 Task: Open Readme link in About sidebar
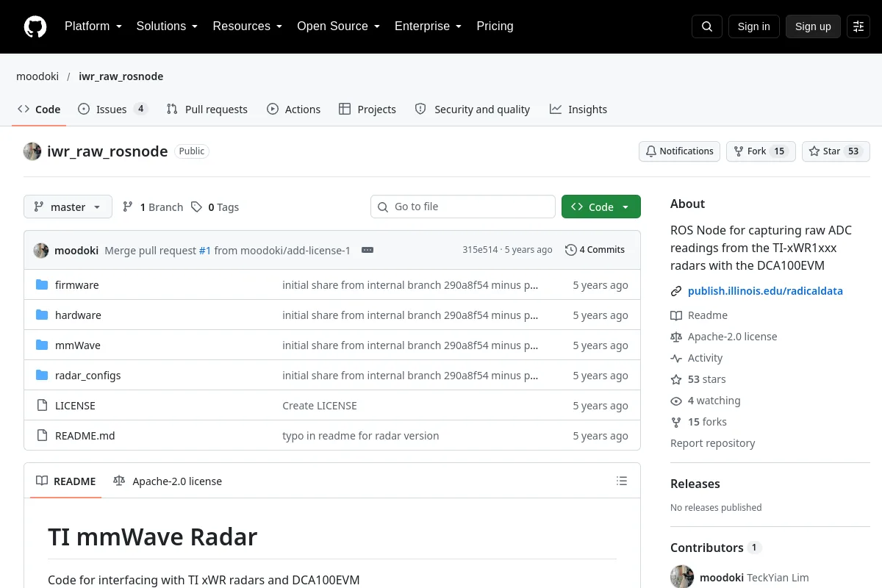[x=699, y=315]
